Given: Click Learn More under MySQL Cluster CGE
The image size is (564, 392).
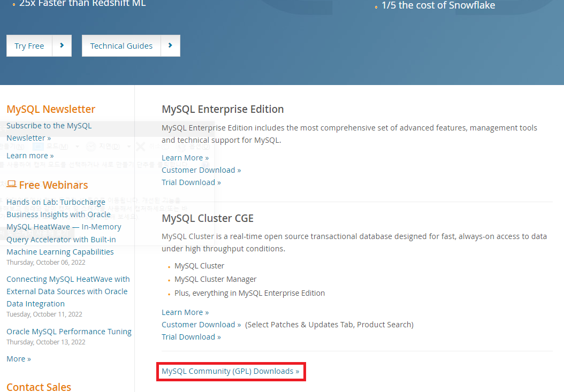Looking at the screenshot, I should pyautogui.click(x=185, y=312).
